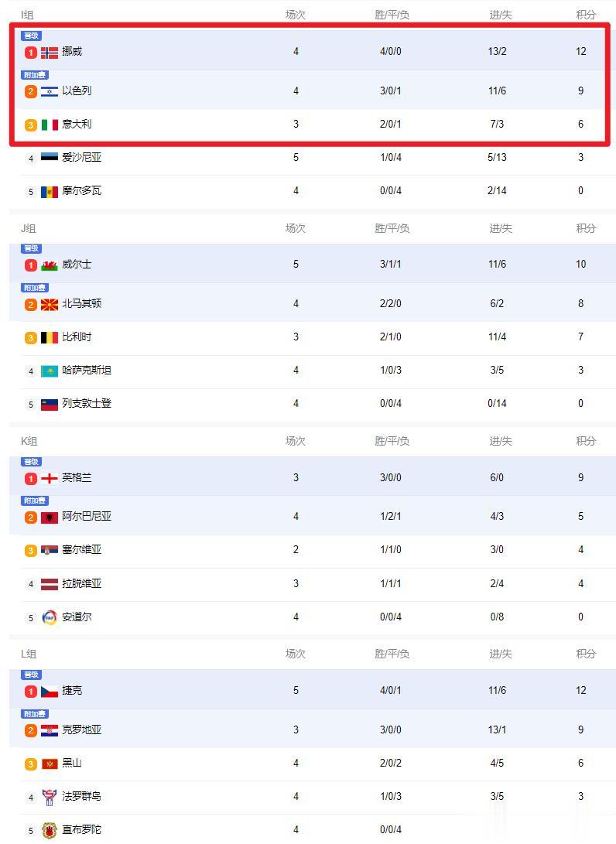Select the K组 group header
The image size is (616, 844).
pyautogui.click(x=29, y=442)
